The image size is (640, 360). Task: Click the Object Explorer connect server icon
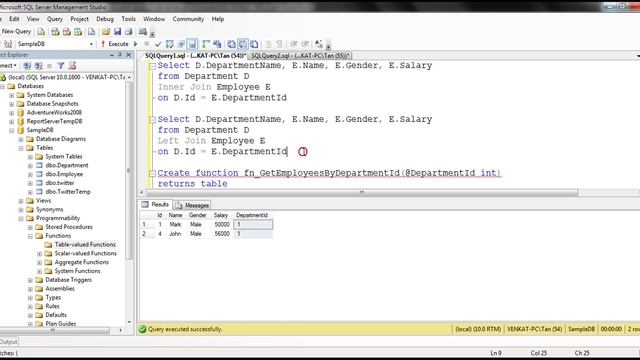pos(27,65)
